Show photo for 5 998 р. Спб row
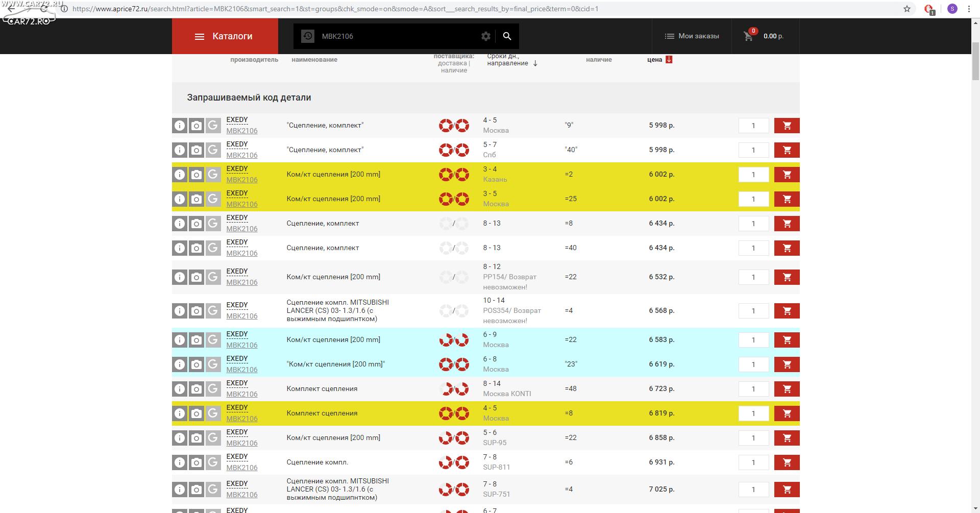 (197, 150)
